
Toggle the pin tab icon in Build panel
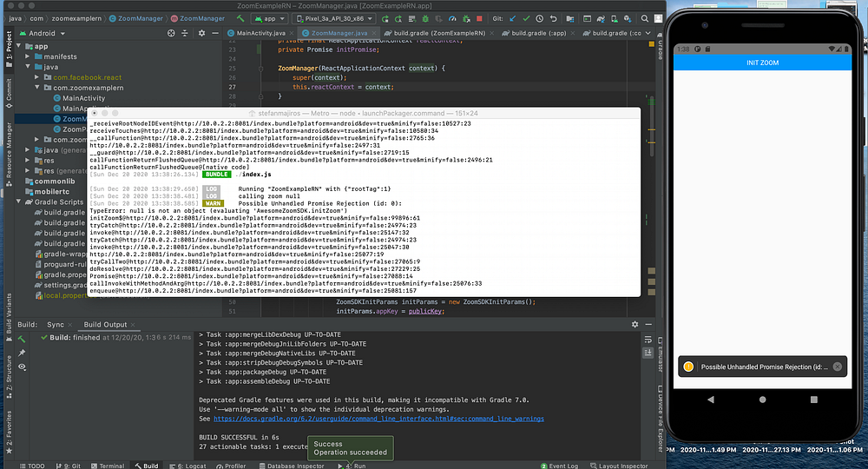click(x=22, y=353)
